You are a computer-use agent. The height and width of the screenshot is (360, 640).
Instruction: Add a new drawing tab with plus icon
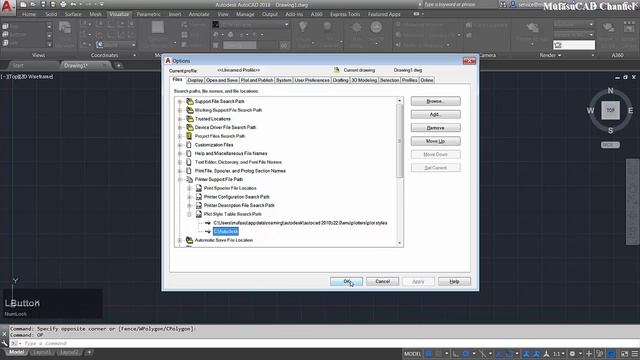[118, 65]
